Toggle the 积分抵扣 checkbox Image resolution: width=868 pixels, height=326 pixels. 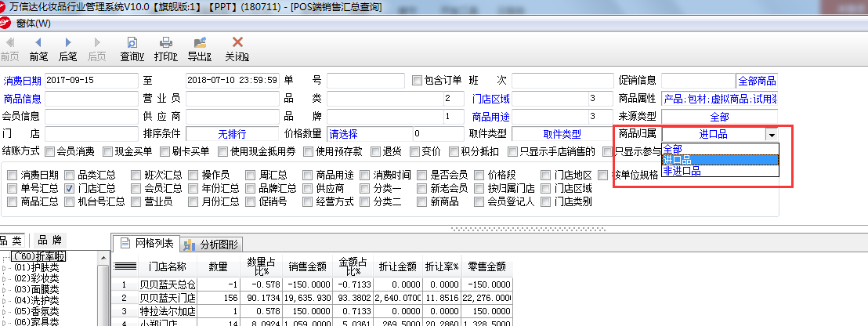pyautogui.click(x=454, y=152)
